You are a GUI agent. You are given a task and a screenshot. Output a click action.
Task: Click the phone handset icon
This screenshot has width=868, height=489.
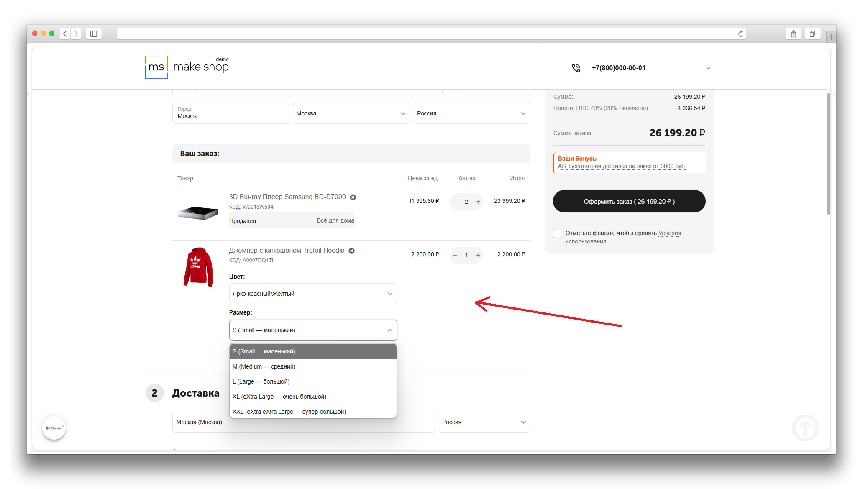point(576,68)
